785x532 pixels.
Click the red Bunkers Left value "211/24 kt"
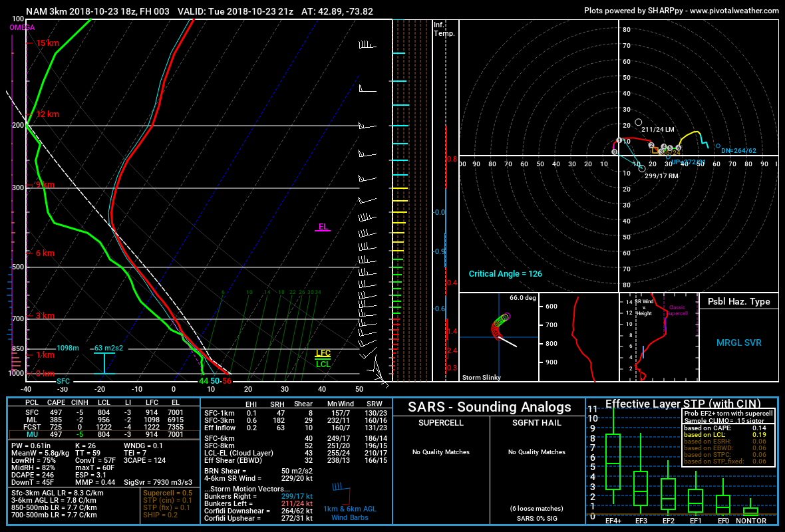(297, 503)
